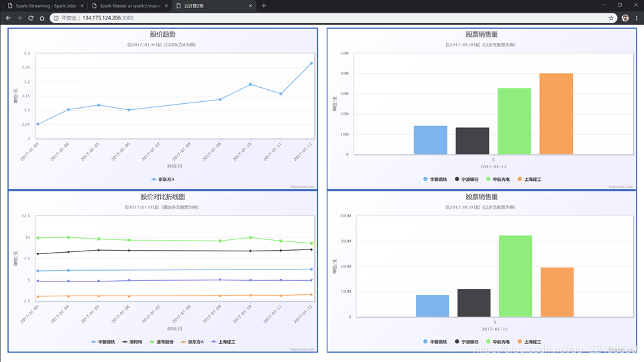
Task: Click the 2017-01-11 data point in 股价趋势
Action: tap(281, 94)
